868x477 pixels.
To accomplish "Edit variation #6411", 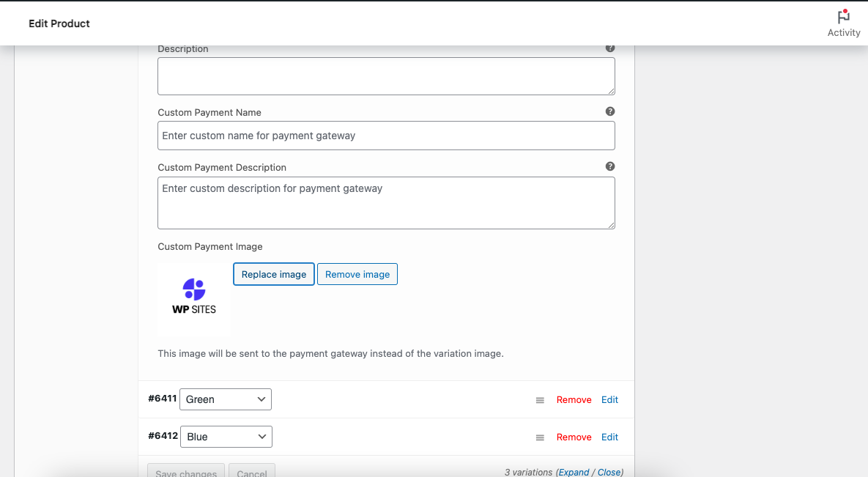I will [x=609, y=400].
